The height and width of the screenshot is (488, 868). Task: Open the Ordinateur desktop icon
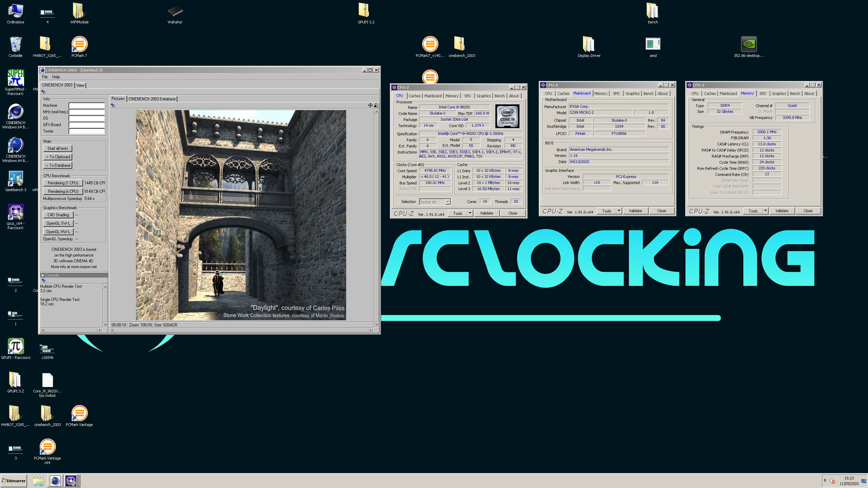pos(16,14)
